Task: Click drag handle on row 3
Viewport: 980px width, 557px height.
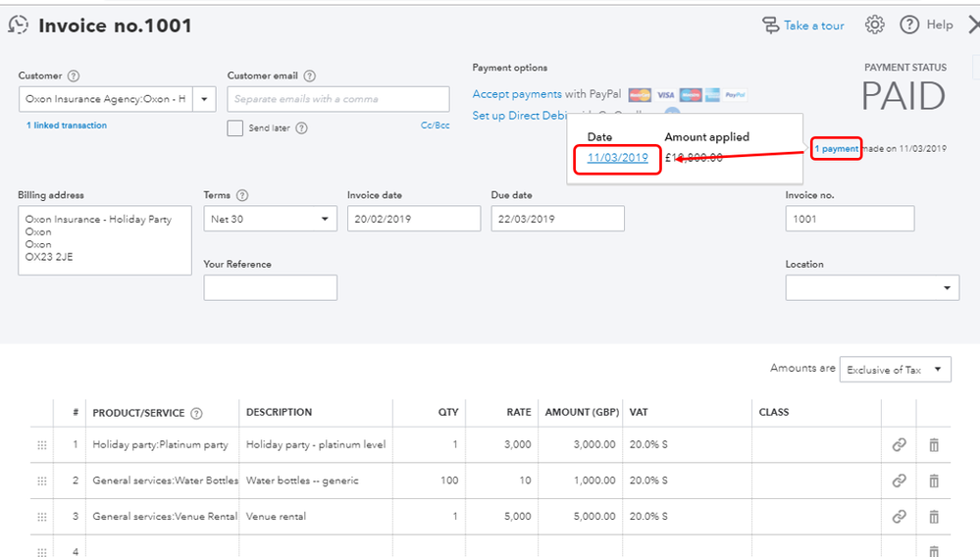Action: [42, 517]
